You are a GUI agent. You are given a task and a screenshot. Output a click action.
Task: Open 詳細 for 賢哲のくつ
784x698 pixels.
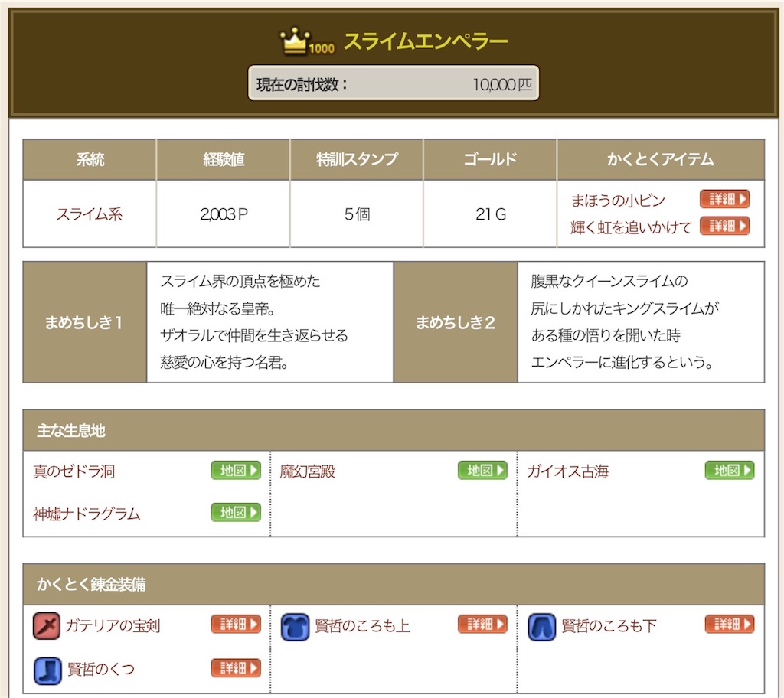tap(236, 668)
